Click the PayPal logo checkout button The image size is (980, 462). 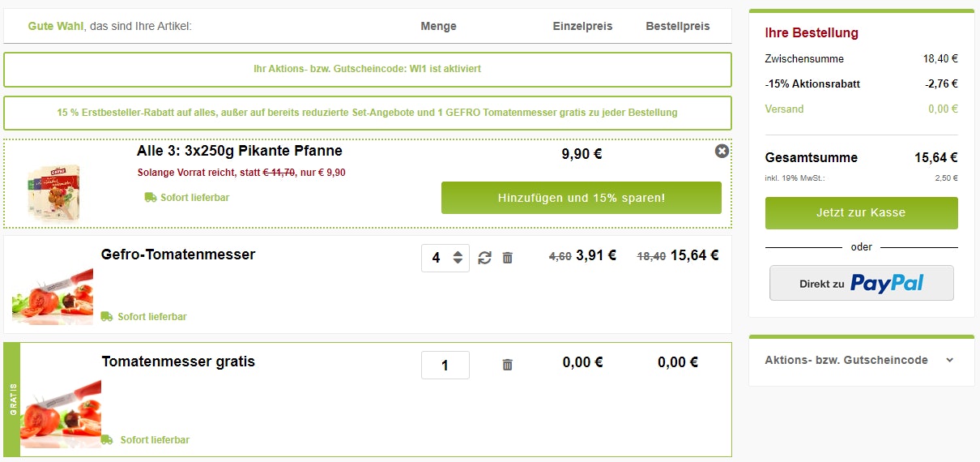point(861,283)
